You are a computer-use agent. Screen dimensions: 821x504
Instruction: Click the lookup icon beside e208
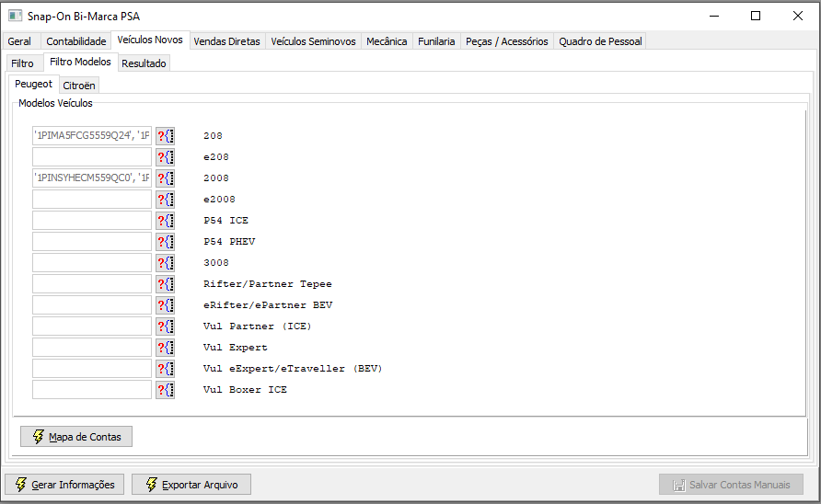click(x=165, y=157)
